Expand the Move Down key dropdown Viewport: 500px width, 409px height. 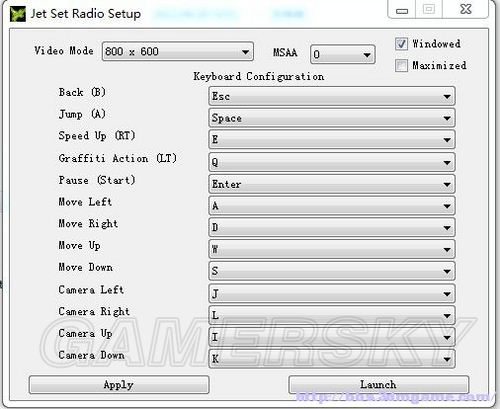click(332, 271)
